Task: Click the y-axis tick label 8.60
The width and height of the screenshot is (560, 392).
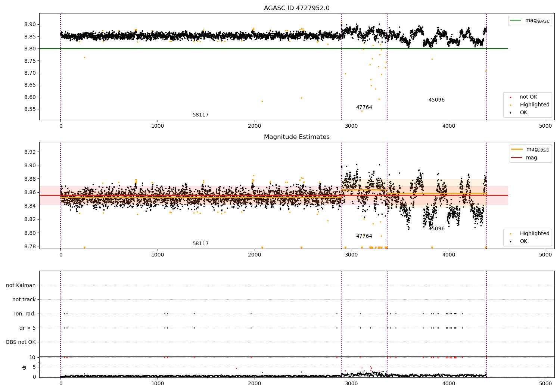Action: coord(30,97)
